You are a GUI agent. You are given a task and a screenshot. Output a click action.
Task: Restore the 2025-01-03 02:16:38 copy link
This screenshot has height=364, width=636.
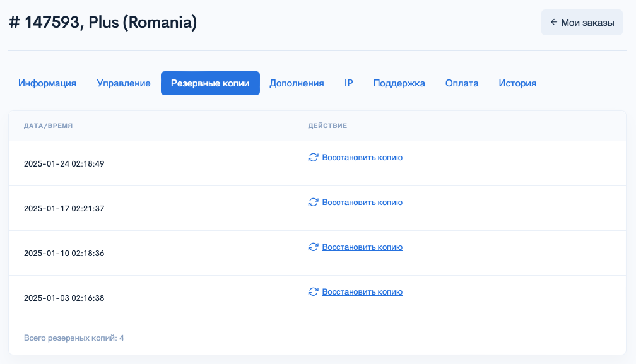click(x=362, y=291)
